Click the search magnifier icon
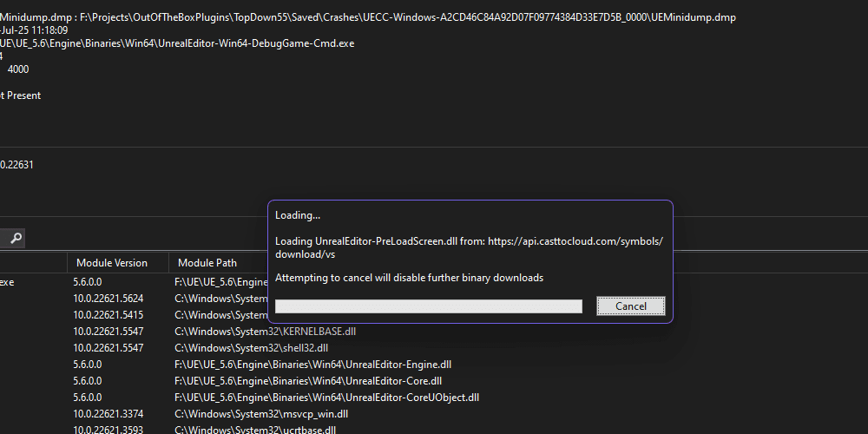This screenshot has width=868, height=434. [16, 238]
